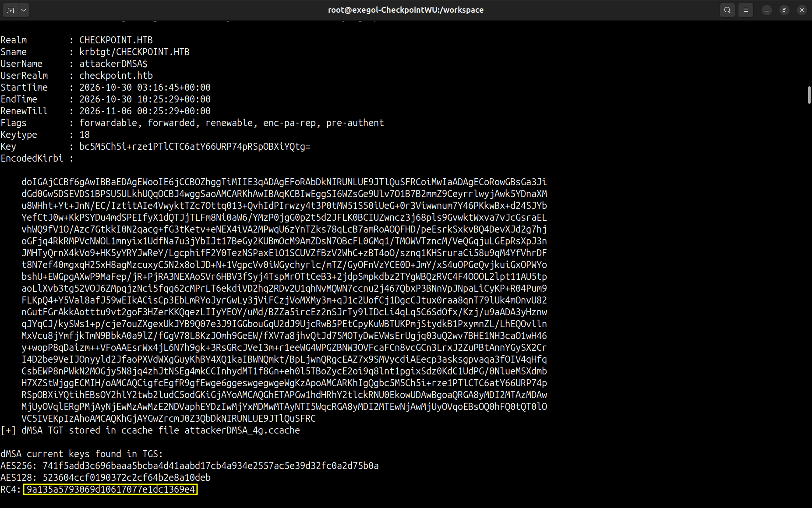
Task: Click the kirbi line starting nGutFGrAkk
Action: pyautogui.click(x=284, y=312)
